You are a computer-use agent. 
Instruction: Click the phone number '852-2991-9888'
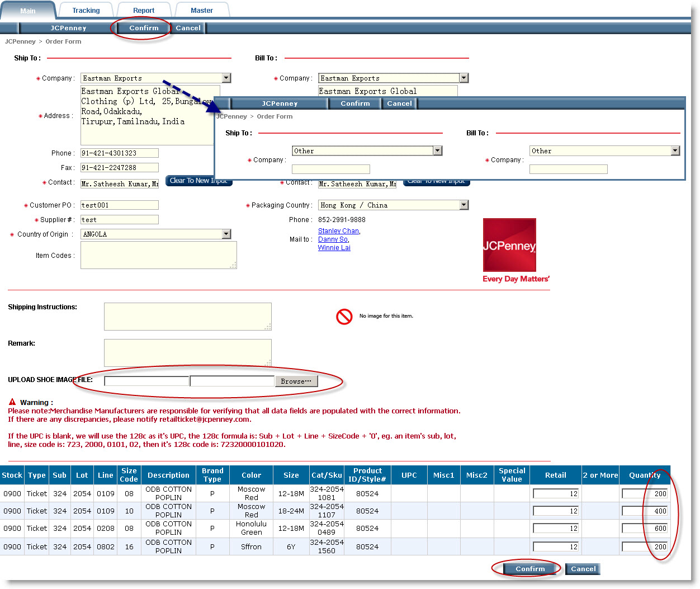tap(342, 220)
